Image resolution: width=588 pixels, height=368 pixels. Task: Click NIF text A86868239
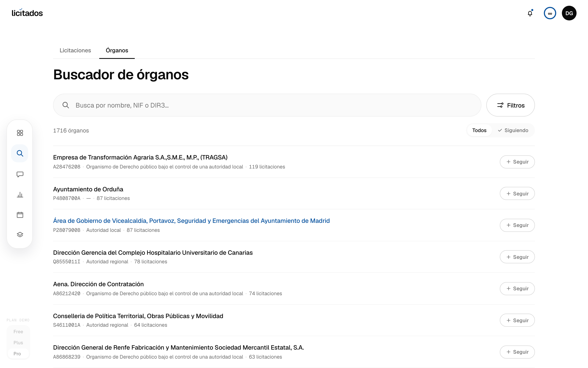tap(67, 357)
